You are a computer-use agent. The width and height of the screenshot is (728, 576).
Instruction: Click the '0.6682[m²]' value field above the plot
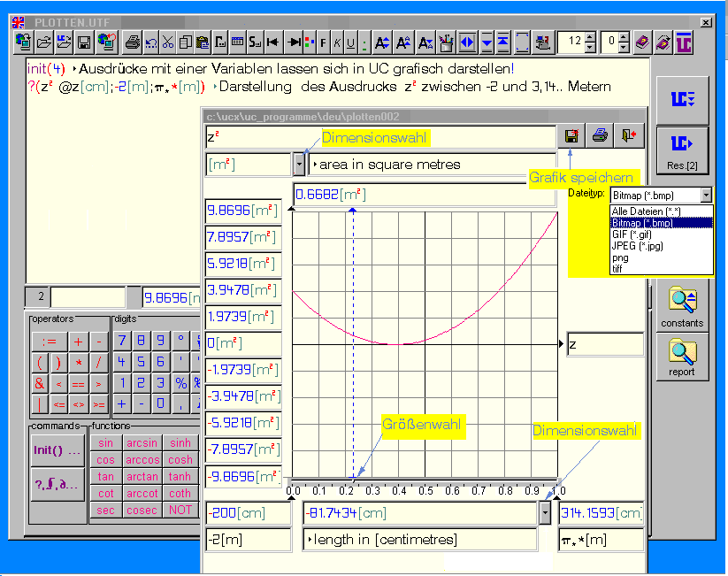[x=425, y=194]
